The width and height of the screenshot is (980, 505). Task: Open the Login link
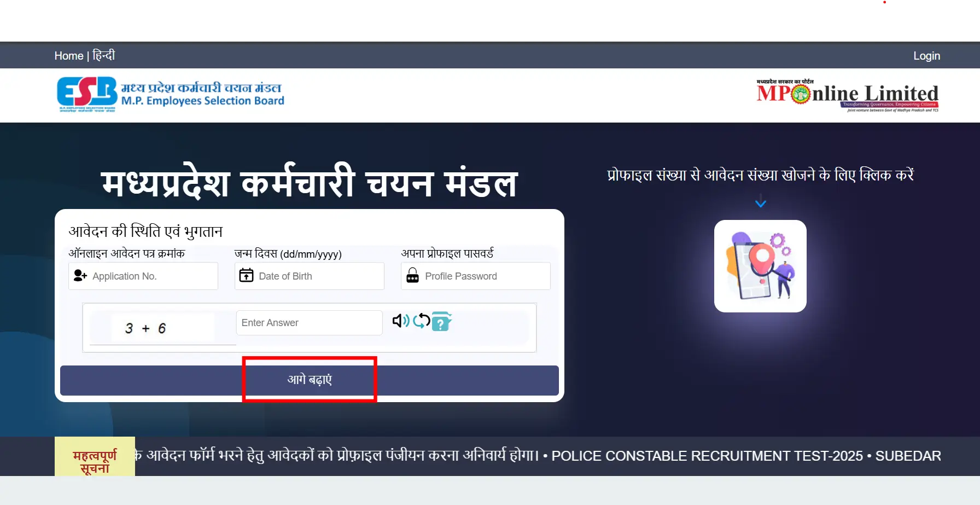[927, 56]
